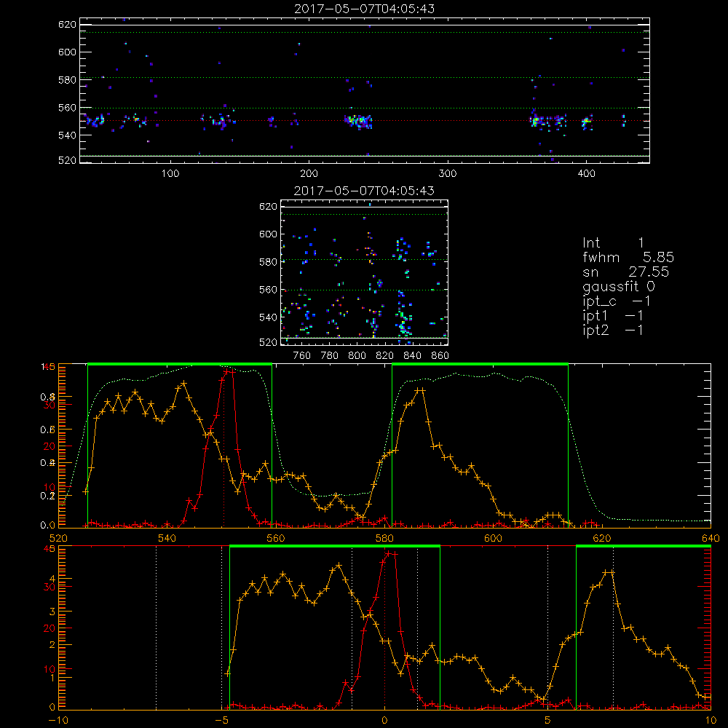Click the x-axis tick label 820
The width and height of the screenshot is (728, 728).
click(385, 356)
